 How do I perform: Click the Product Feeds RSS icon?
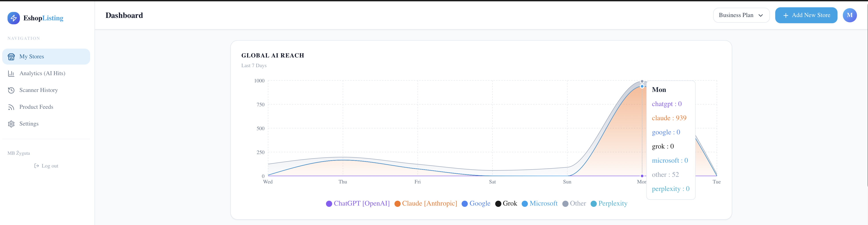click(11, 107)
